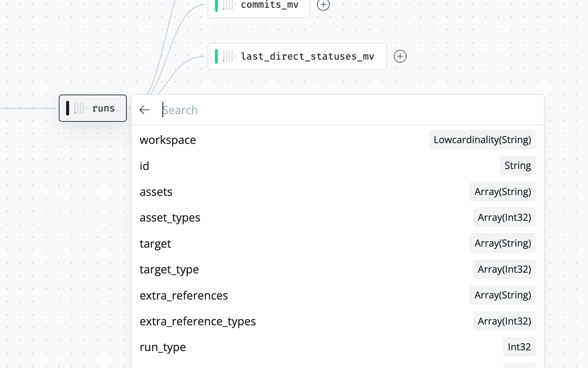The width and height of the screenshot is (588, 368).
Task: Click the back arrow in the column search panel
Action: [x=144, y=110]
